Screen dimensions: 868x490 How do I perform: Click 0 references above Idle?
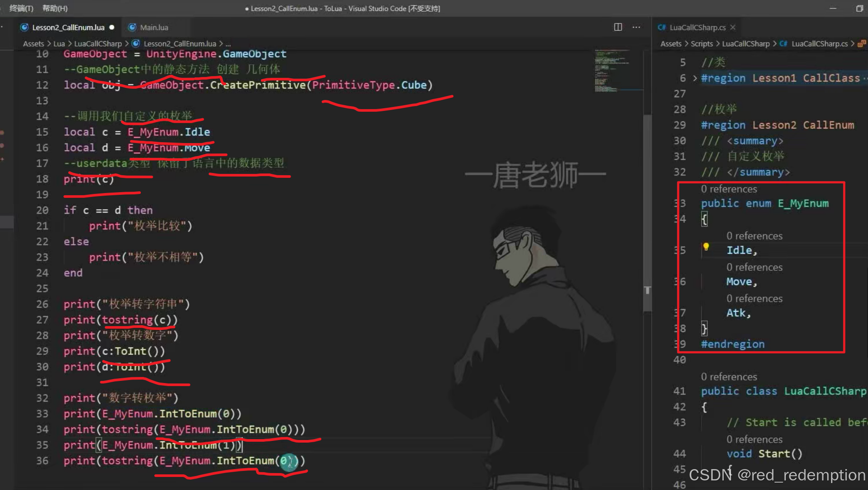coord(754,236)
